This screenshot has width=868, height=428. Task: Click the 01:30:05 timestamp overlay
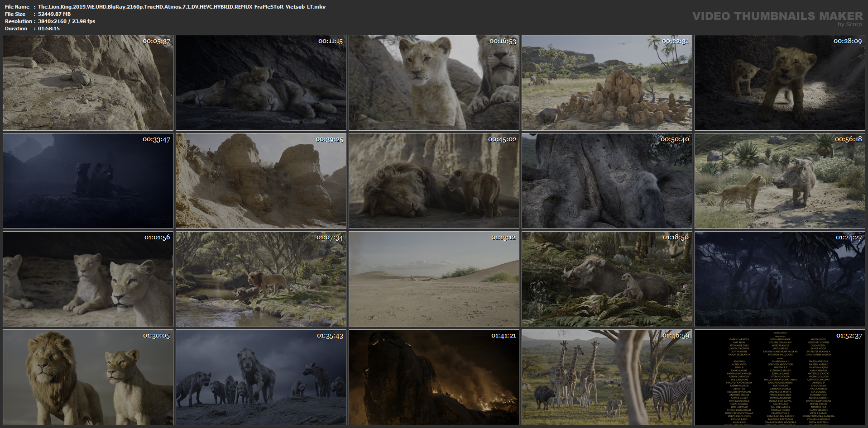157,336
